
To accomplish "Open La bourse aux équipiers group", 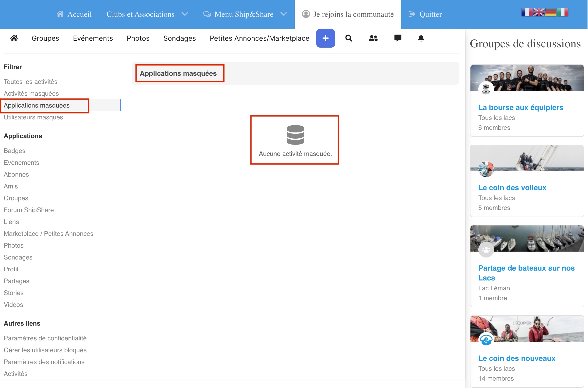I will tap(520, 107).
